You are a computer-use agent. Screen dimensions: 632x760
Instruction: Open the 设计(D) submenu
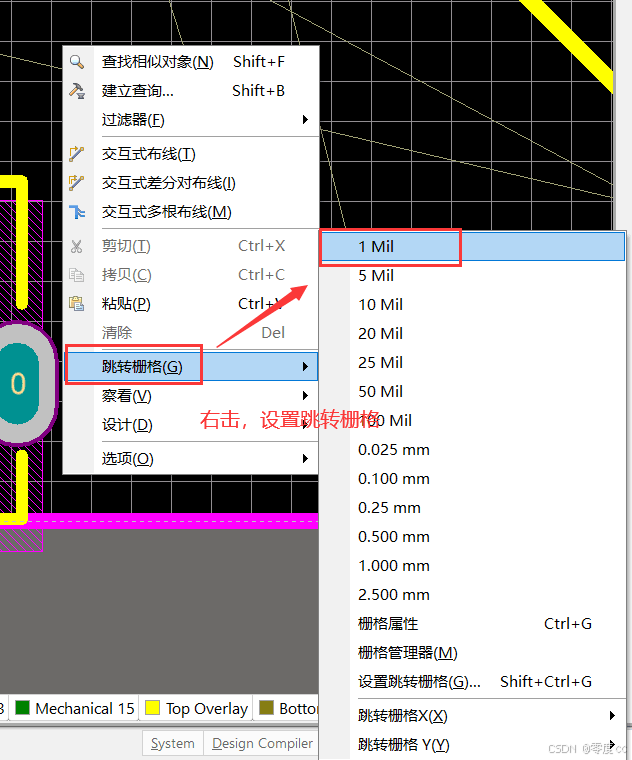[x=191, y=425]
